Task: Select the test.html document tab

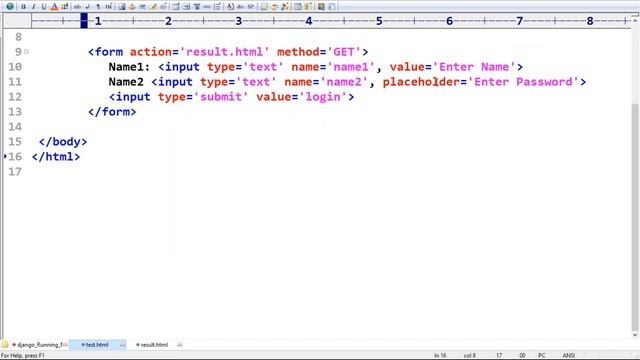Action: [97, 344]
